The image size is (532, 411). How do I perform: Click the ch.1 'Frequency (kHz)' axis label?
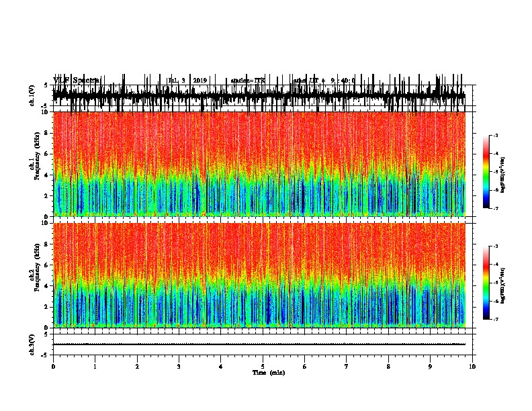(x=37, y=156)
